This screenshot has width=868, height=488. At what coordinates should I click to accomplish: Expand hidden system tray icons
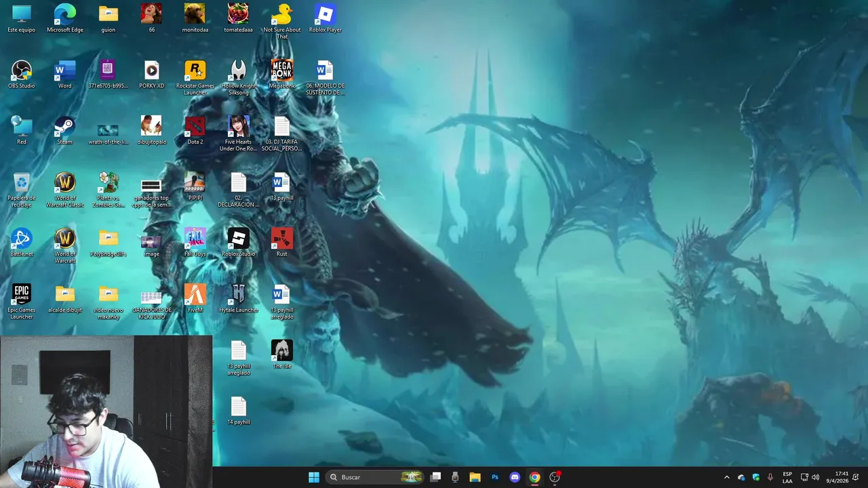(x=726, y=477)
